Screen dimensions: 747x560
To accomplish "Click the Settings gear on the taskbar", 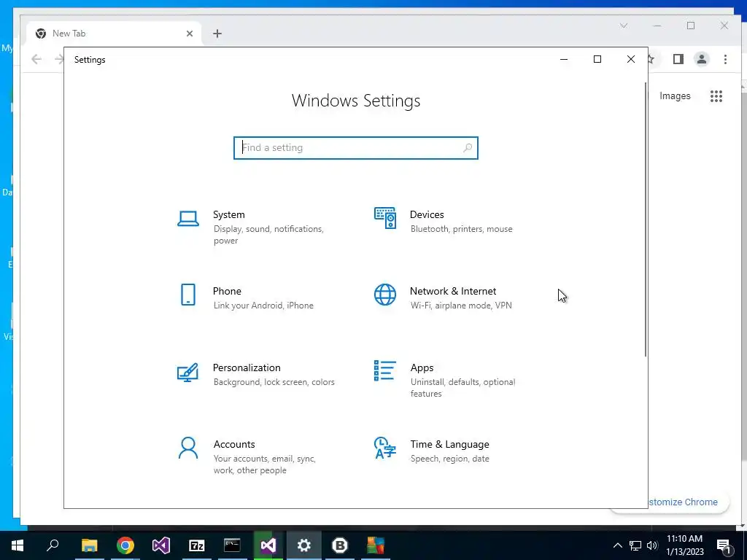I will [x=304, y=545].
